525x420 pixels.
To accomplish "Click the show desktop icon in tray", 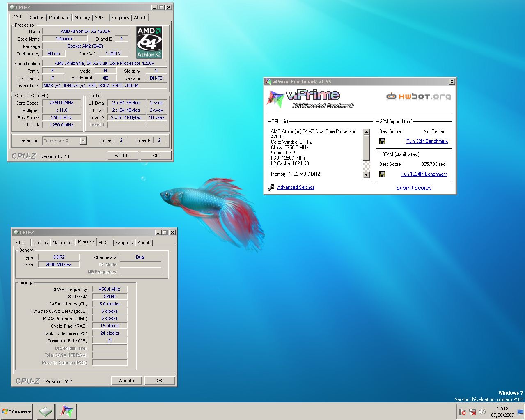I will pos(520,411).
